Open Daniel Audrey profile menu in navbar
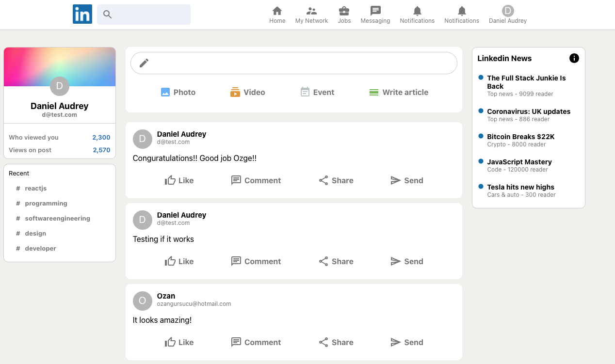Screen dimensions: 615x364 click(507, 11)
